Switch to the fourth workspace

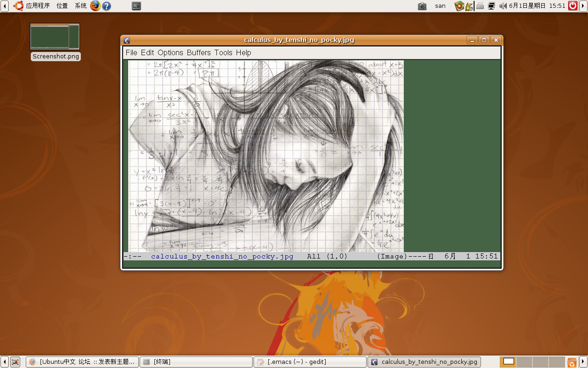coord(557,362)
